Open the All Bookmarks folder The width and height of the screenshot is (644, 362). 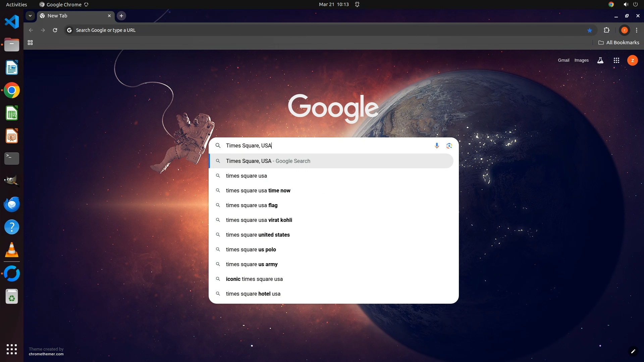click(619, 43)
